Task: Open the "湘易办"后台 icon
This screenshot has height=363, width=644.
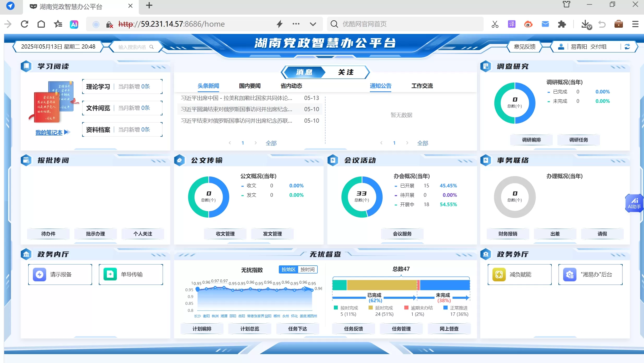Action: (569, 274)
